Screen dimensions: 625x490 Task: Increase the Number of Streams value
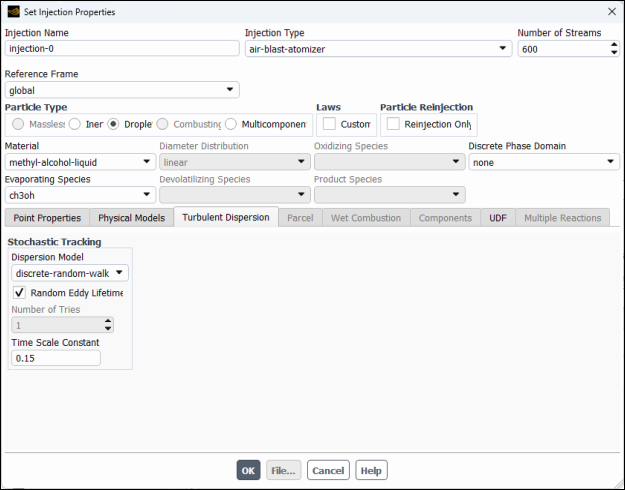(613, 43)
